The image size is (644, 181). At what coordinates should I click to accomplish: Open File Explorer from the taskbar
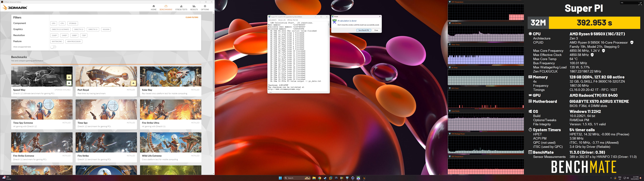[x=314, y=178]
